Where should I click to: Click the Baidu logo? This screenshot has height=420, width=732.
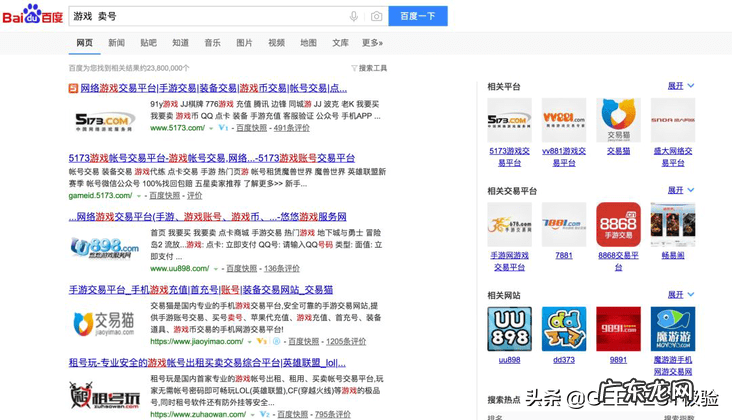click(33, 14)
